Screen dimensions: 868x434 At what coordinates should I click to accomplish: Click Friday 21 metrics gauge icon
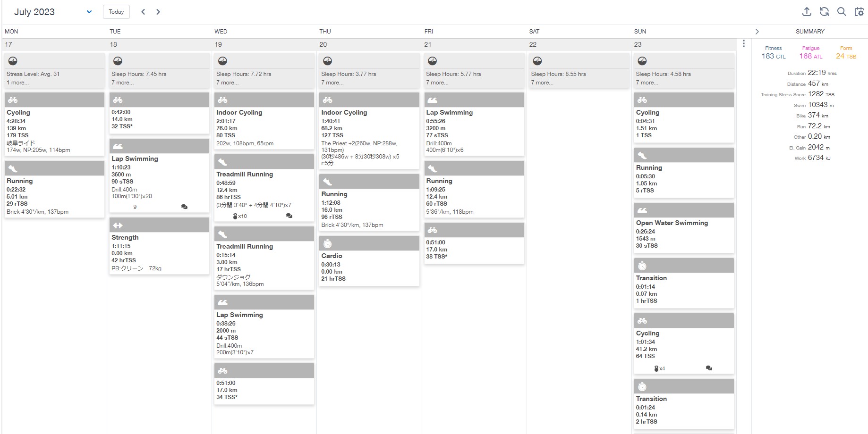(433, 61)
